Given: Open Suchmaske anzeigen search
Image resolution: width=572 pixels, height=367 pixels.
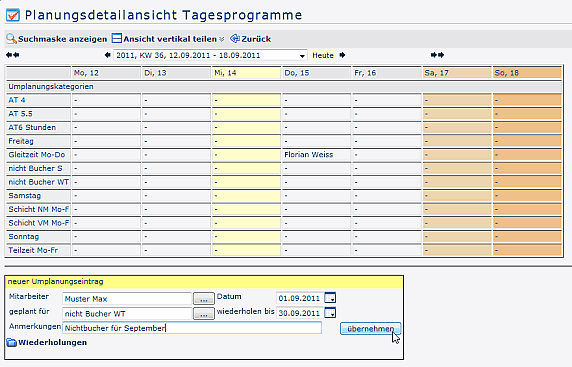Looking at the screenshot, I should coord(57,39).
